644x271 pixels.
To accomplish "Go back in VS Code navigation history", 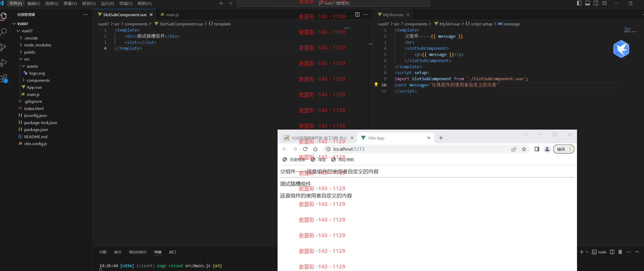I will tap(222, 3).
